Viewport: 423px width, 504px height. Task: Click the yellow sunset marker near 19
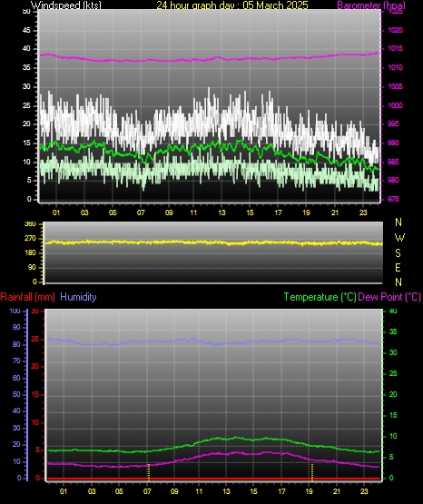coord(312,471)
